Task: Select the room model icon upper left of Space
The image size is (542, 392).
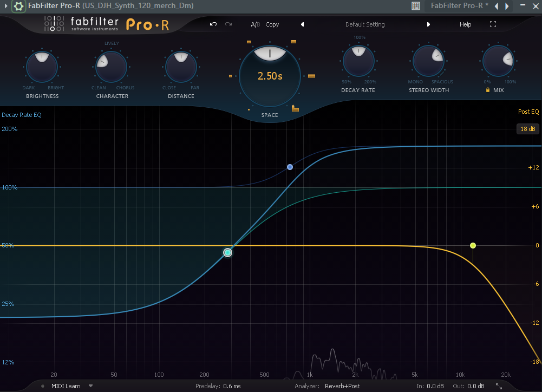Action: [x=249, y=42]
